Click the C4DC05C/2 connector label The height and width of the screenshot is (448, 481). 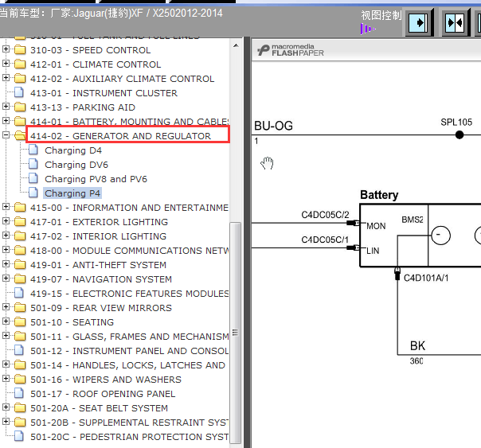[325, 215]
